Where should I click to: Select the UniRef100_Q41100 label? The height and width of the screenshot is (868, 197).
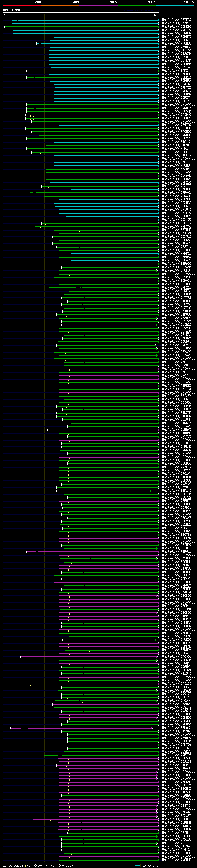[177, 50]
